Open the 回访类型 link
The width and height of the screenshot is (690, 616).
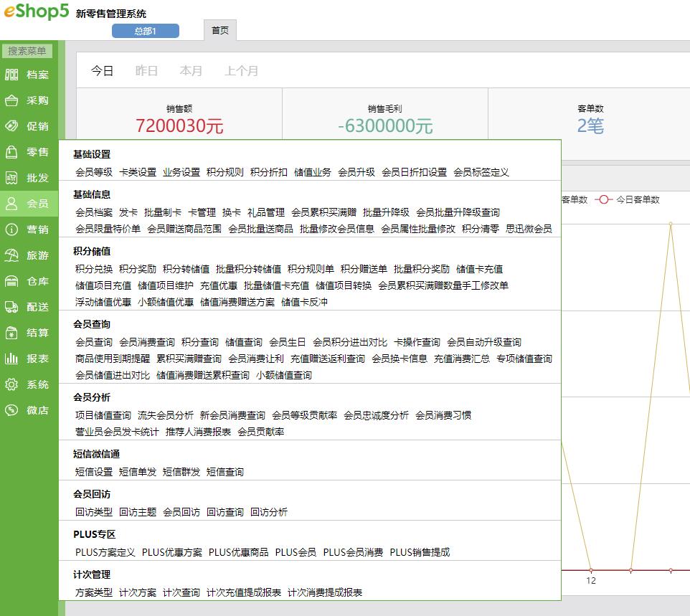[94, 512]
